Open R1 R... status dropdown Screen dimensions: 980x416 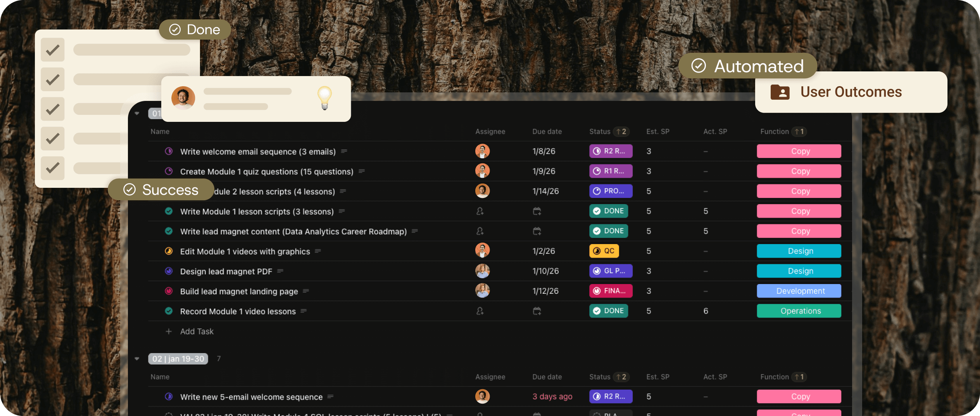[611, 171]
